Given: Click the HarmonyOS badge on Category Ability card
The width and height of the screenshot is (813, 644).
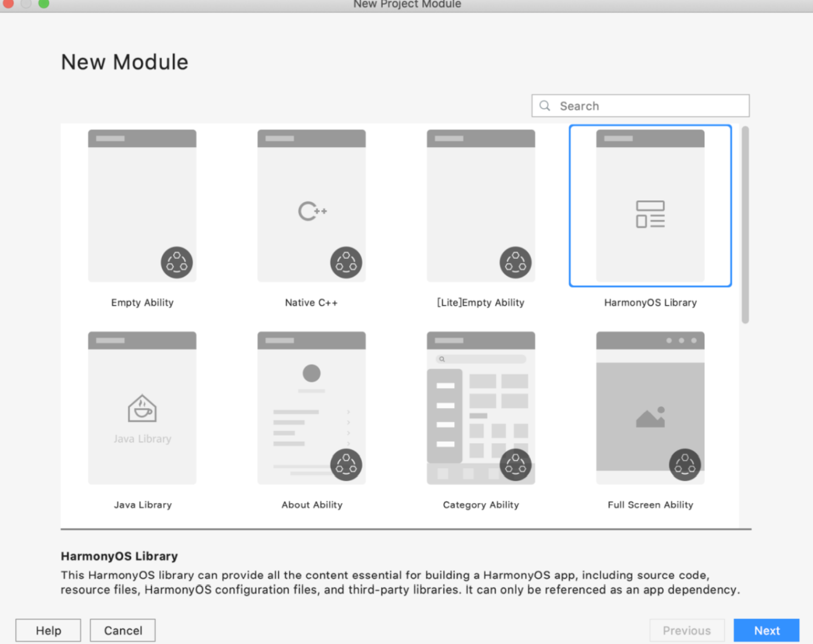Looking at the screenshot, I should point(516,465).
